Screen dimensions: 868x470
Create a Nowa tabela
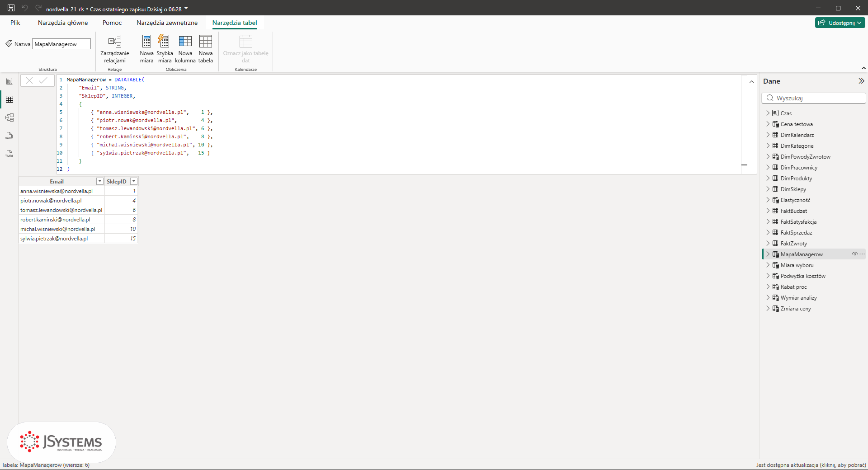(206, 49)
